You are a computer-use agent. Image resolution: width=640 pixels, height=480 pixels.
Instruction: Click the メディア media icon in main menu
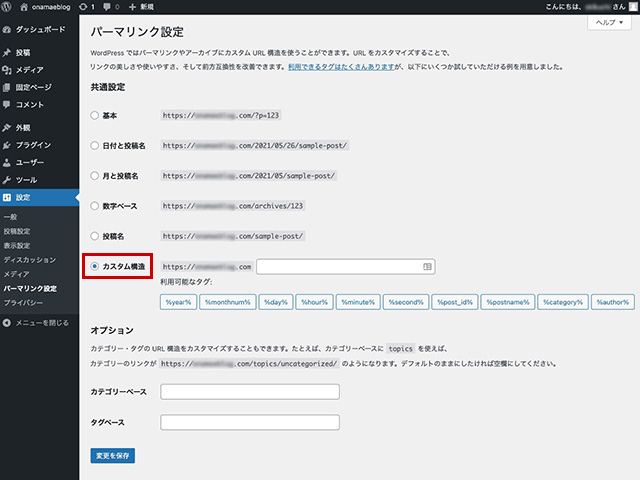coord(7,70)
